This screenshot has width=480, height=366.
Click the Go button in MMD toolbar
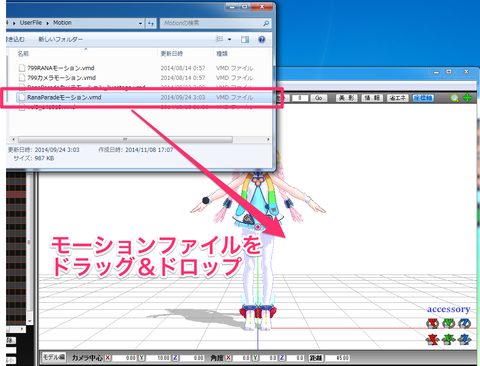318,98
